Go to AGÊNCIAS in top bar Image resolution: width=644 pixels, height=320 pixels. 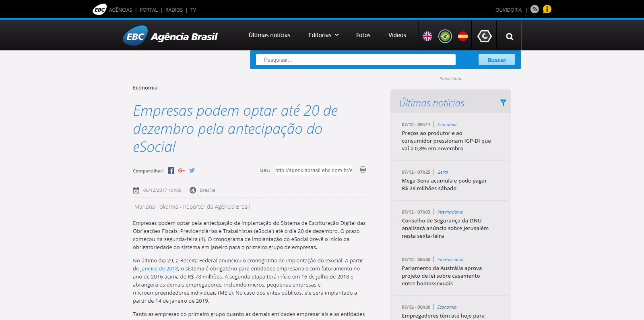pyautogui.click(x=121, y=10)
